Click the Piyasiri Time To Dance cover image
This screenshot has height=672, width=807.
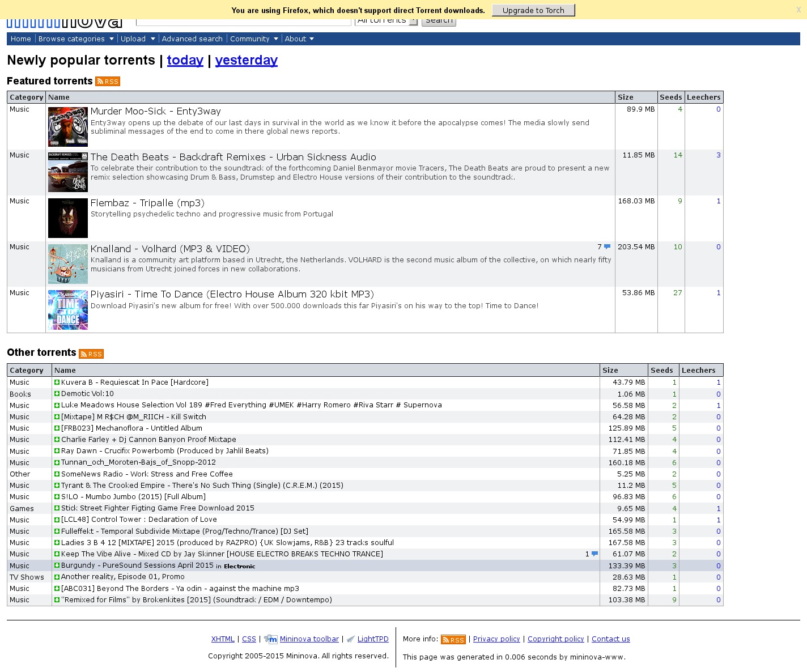[68, 310]
